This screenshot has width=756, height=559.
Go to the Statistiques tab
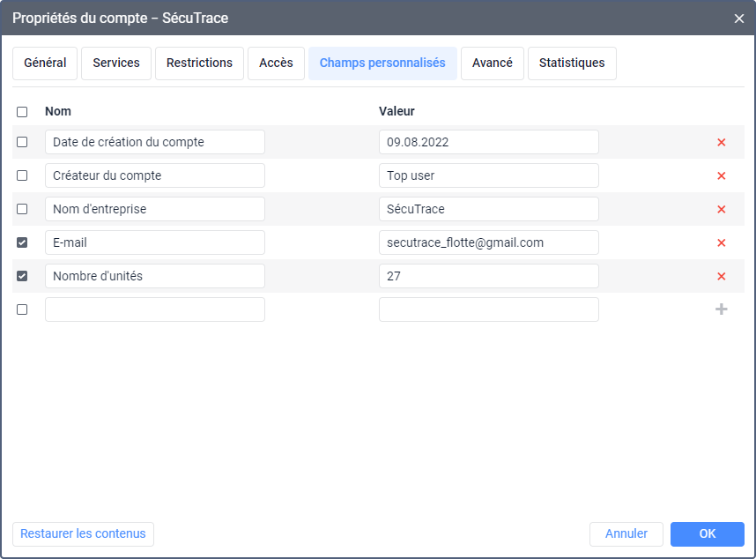tap(572, 63)
